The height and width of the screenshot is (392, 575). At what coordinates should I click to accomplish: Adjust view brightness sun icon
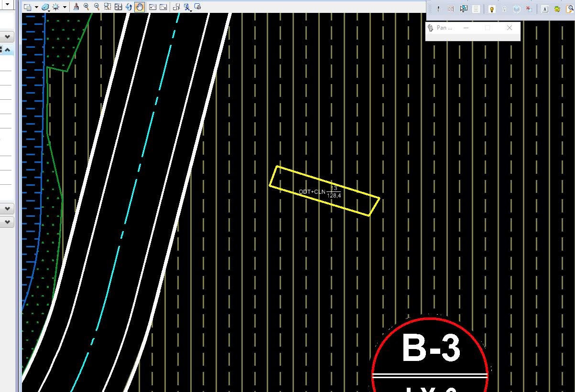(56, 7)
